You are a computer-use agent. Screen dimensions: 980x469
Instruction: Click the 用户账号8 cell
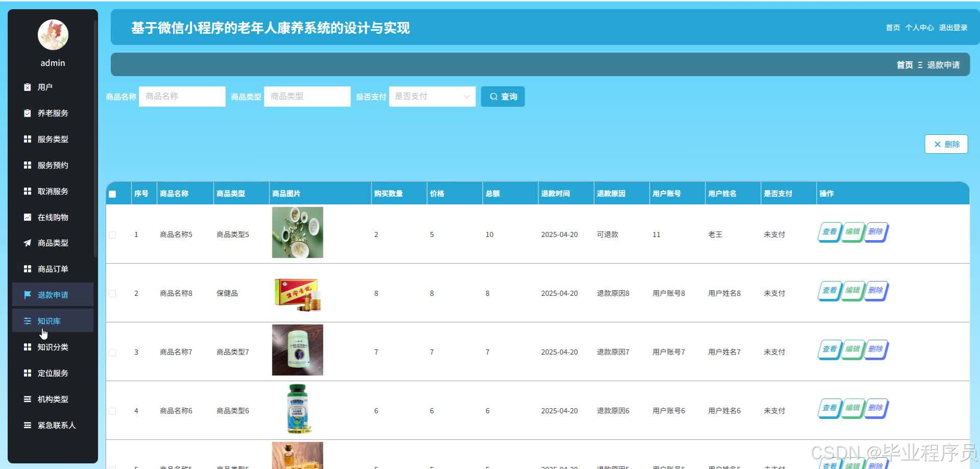669,293
